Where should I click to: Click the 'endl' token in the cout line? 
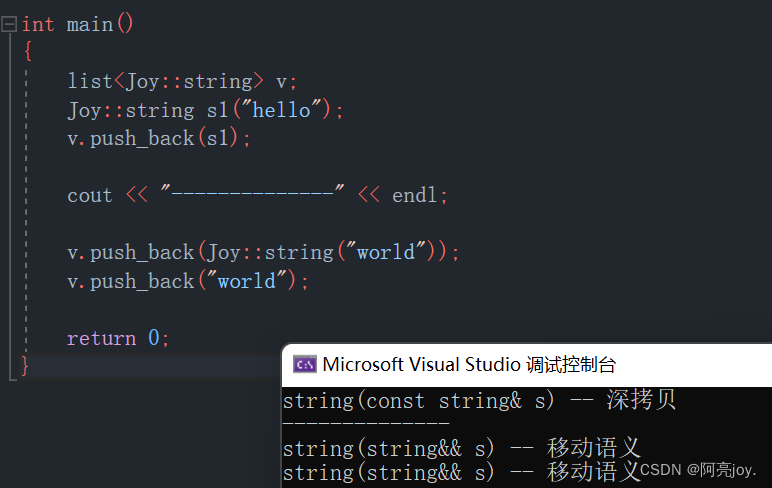point(414,195)
